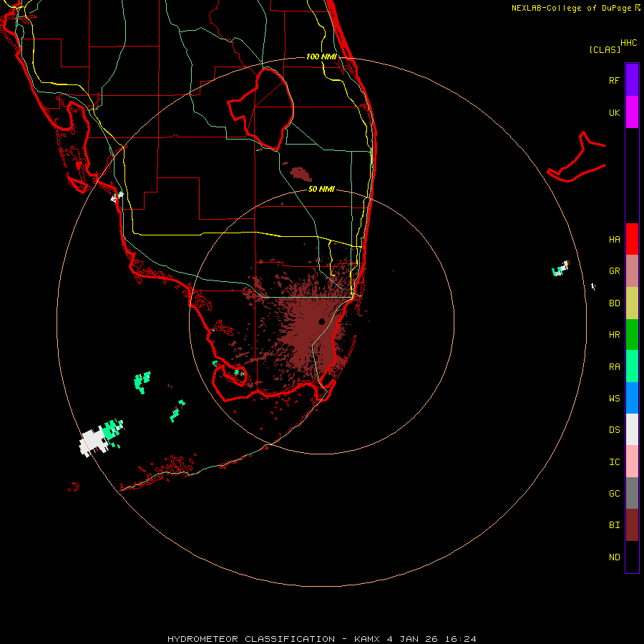
Task: Click the "RF" legend label
Action: [x=614, y=81]
